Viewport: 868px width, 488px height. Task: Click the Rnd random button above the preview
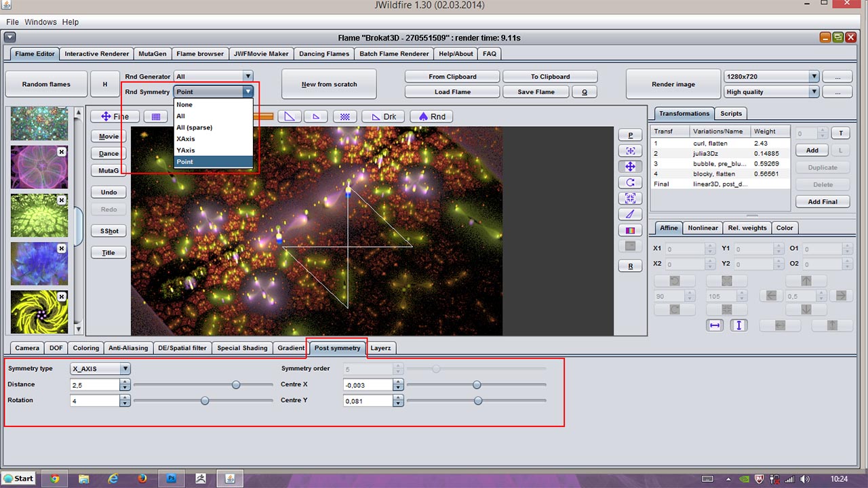pos(431,117)
